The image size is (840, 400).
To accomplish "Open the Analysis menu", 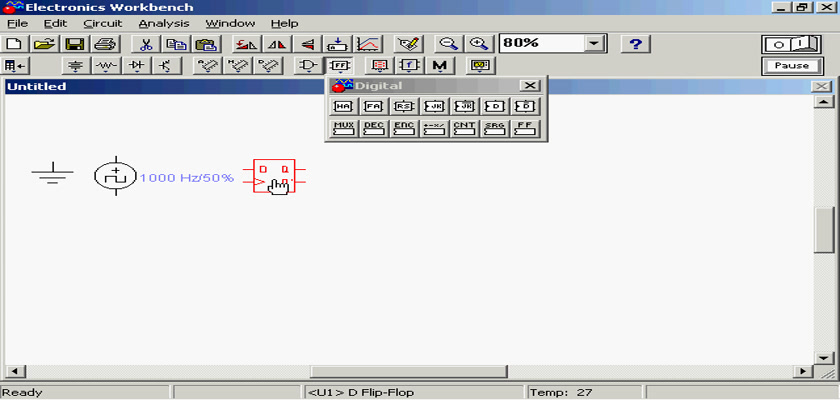I will point(163,23).
